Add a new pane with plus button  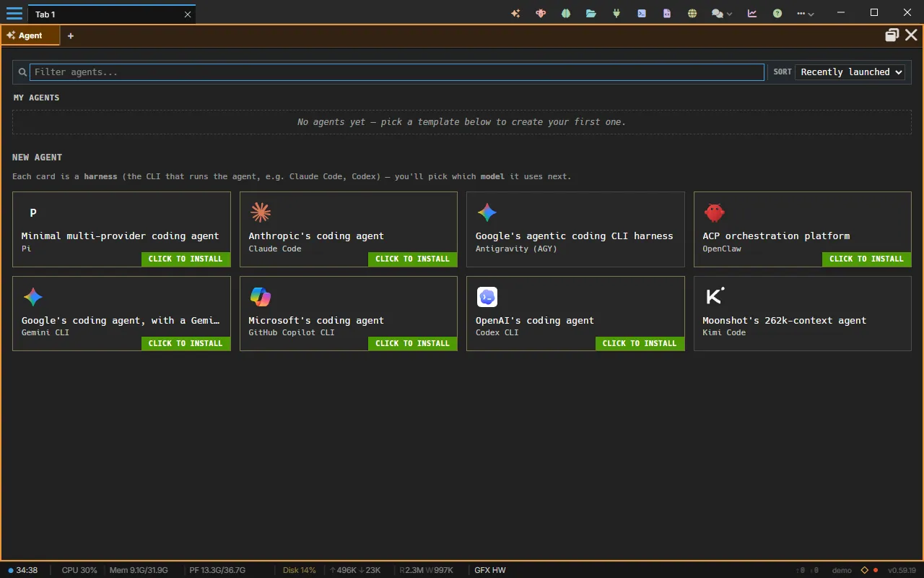pyautogui.click(x=71, y=35)
